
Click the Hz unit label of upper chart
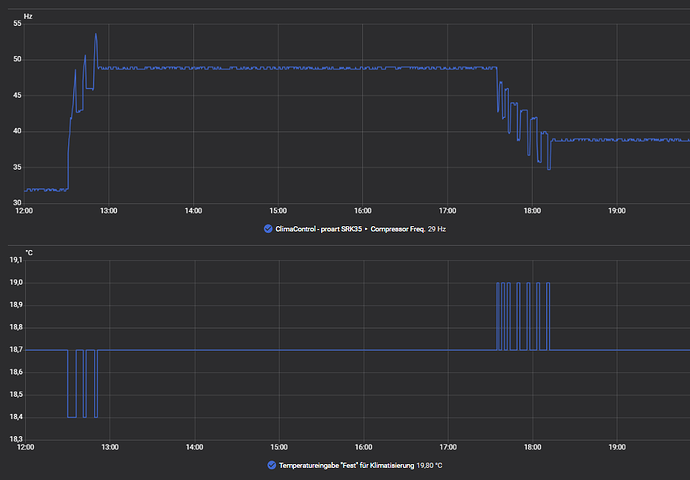tap(28, 16)
